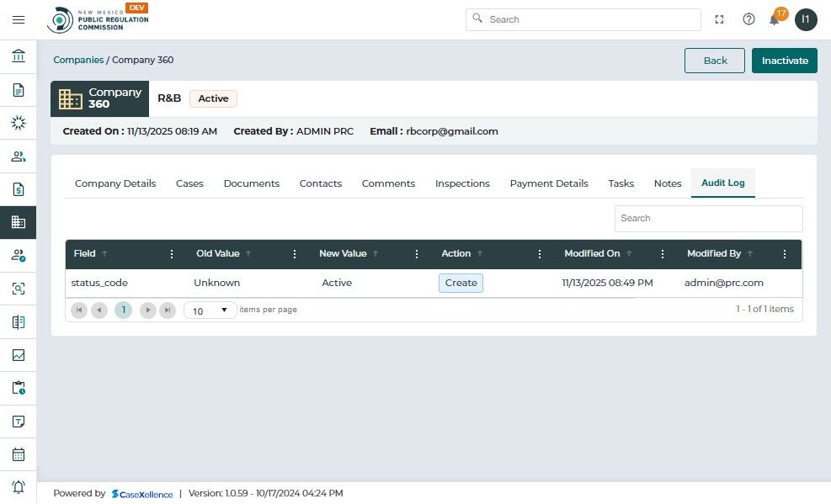Open the user profile avatar I1
831x504 pixels.
pyautogui.click(x=806, y=19)
